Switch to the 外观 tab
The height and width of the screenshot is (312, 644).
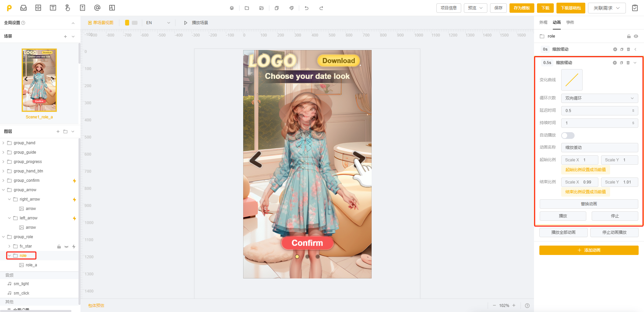click(543, 22)
